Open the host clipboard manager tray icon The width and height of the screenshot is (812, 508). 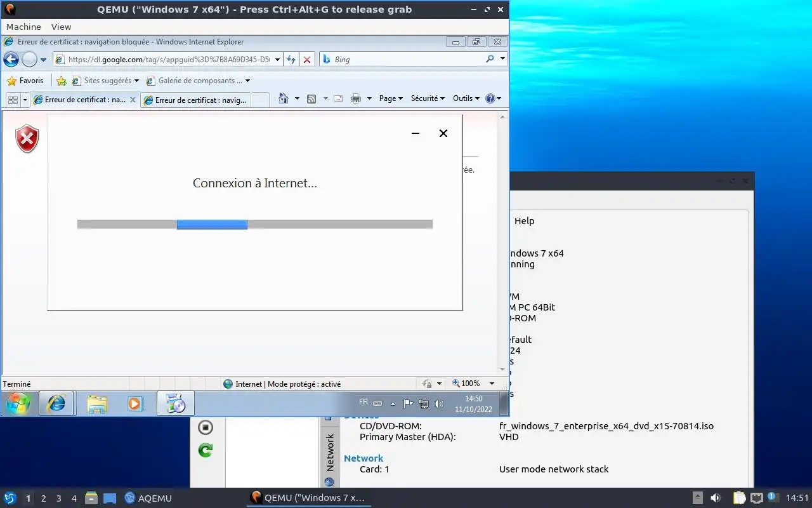point(740,498)
